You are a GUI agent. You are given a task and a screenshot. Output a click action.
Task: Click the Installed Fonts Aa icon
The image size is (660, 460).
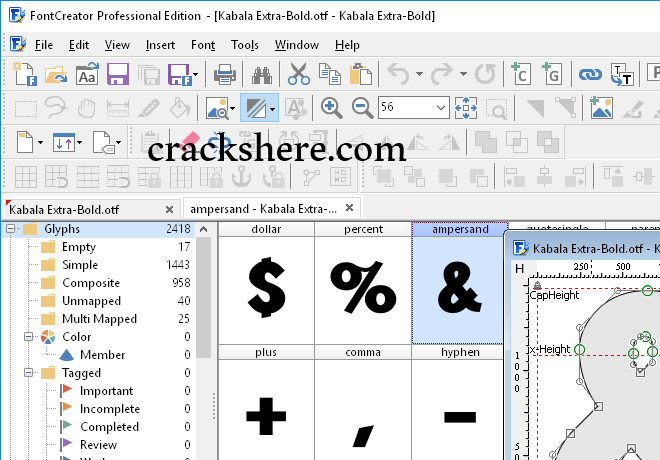[87, 74]
